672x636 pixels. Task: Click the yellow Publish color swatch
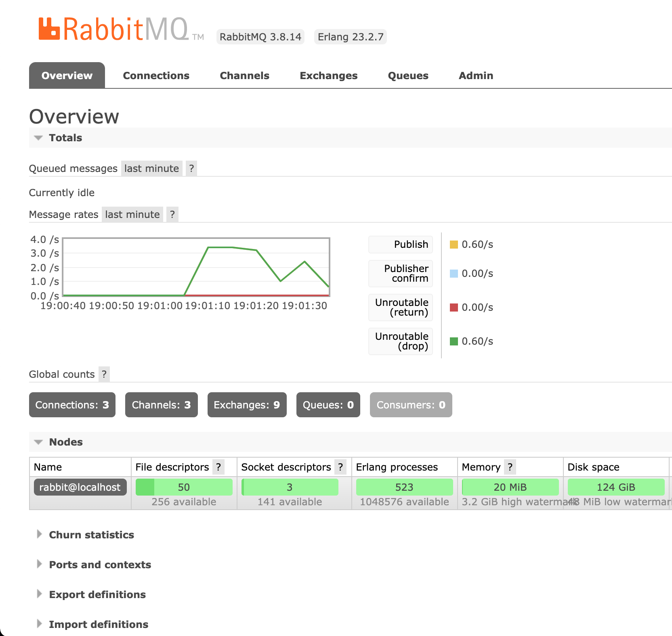click(x=454, y=245)
